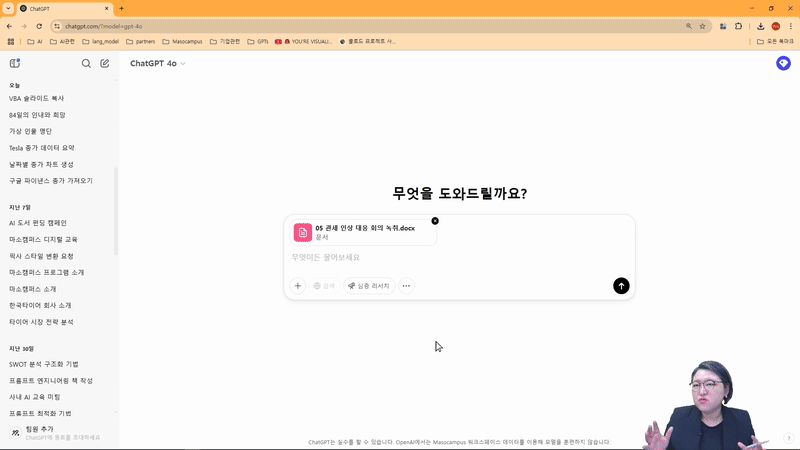Toggle the ChatGPT sidebar panel icon
This screenshot has height=450, width=800.
[x=14, y=63]
